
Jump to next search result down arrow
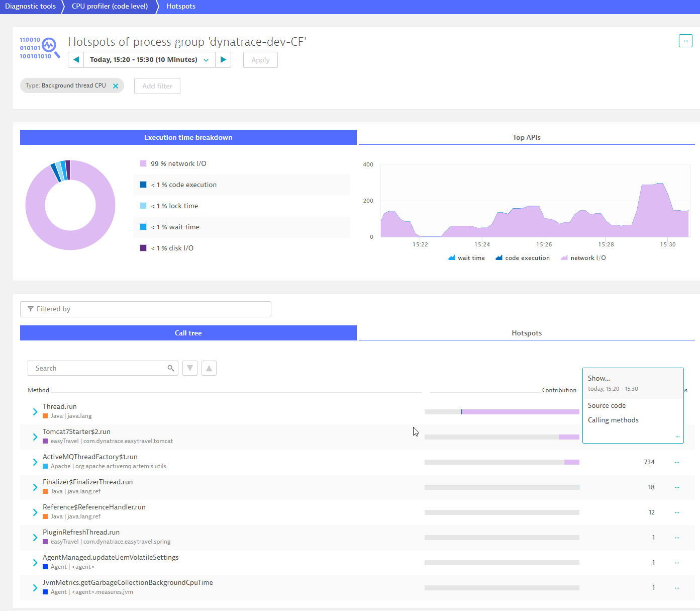[x=190, y=368]
